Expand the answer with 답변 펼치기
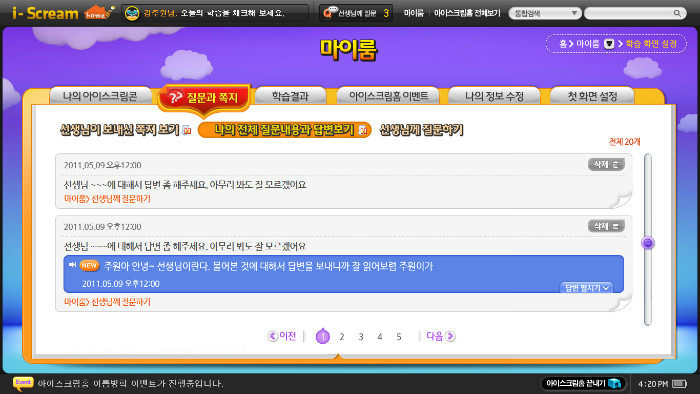The width and height of the screenshot is (700, 394). pos(587,288)
